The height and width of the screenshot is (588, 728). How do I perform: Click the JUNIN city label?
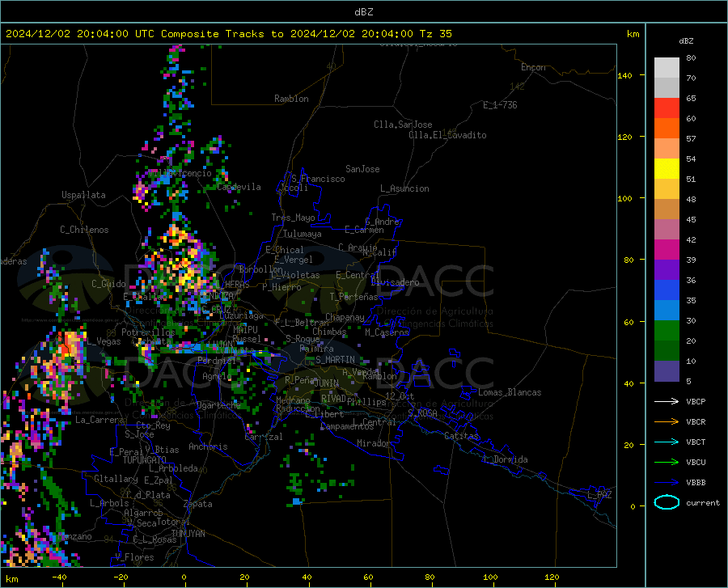[x=327, y=383]
